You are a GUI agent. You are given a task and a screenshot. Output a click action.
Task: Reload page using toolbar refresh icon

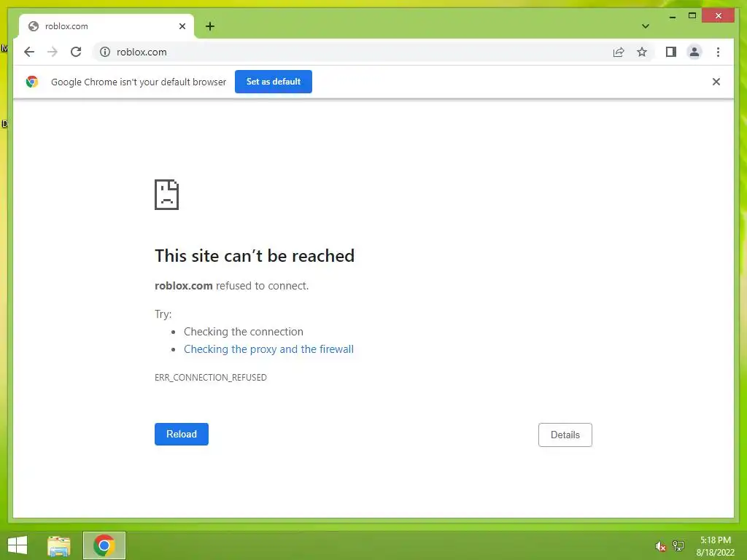pyautogui.click(x=76, y=52)
